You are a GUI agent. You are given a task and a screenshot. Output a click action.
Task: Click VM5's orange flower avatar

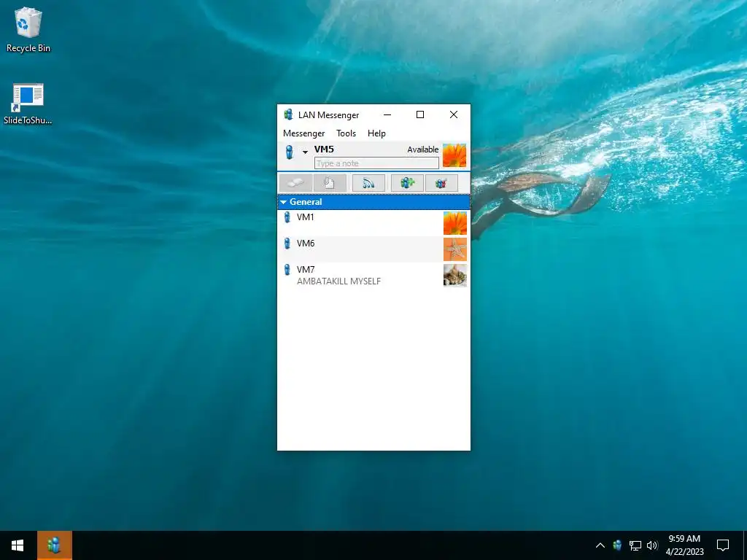454,155
